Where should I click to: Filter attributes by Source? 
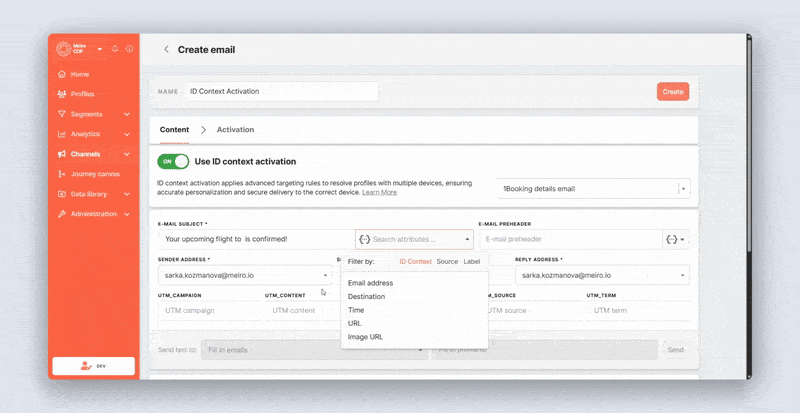point(447,261)
